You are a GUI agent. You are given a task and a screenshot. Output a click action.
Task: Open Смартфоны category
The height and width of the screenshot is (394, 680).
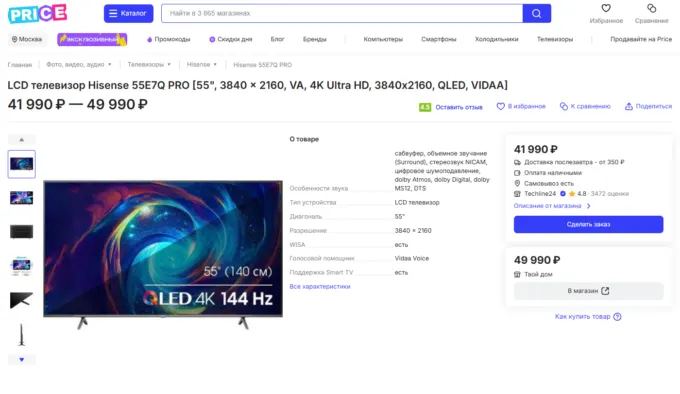coord(438,39)
